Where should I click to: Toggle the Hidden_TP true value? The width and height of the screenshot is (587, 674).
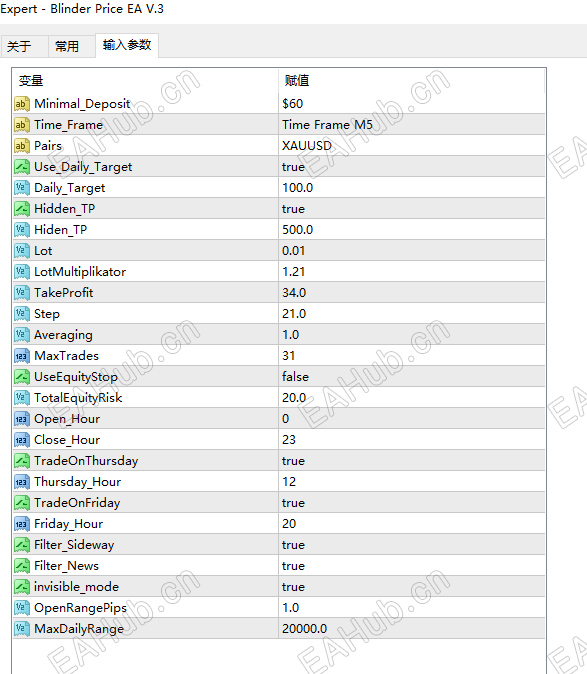(412, 209)
